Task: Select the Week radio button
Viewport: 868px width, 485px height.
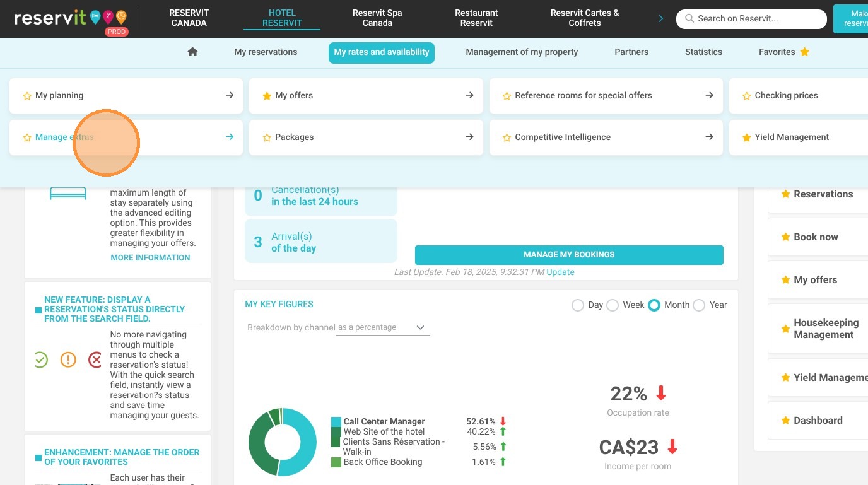Action: tap(612, 305)
